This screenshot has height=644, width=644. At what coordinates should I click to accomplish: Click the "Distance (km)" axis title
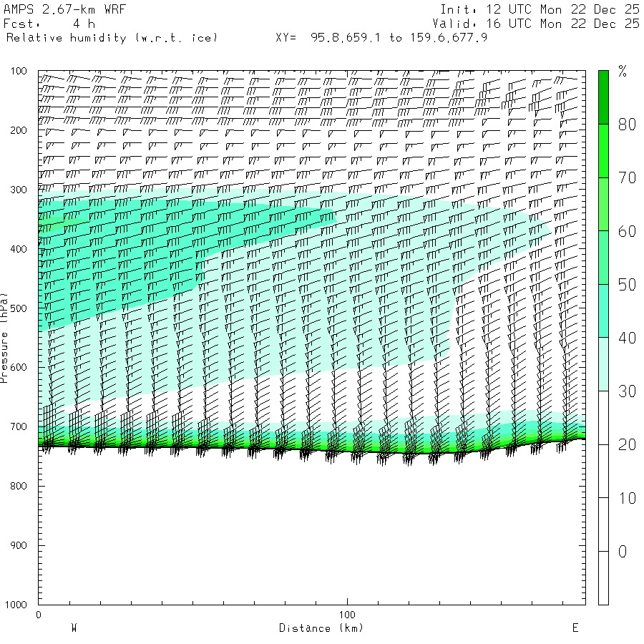click(321, 628)
